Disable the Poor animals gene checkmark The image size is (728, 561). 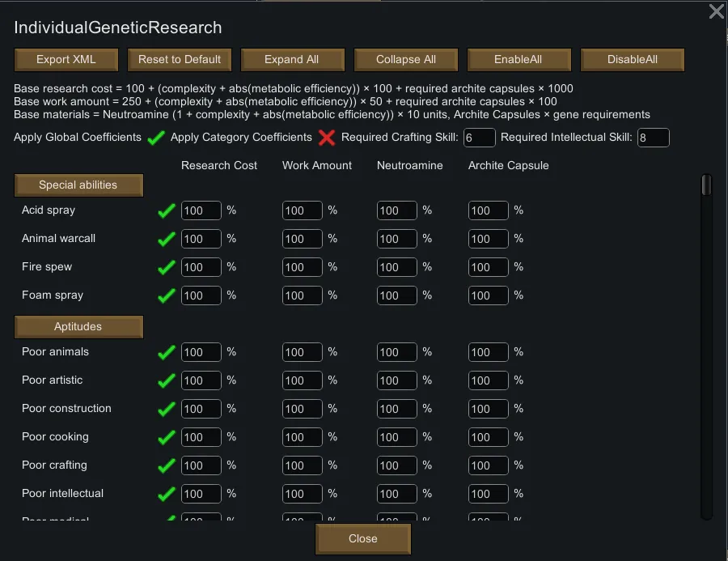[x=167, y=352]
